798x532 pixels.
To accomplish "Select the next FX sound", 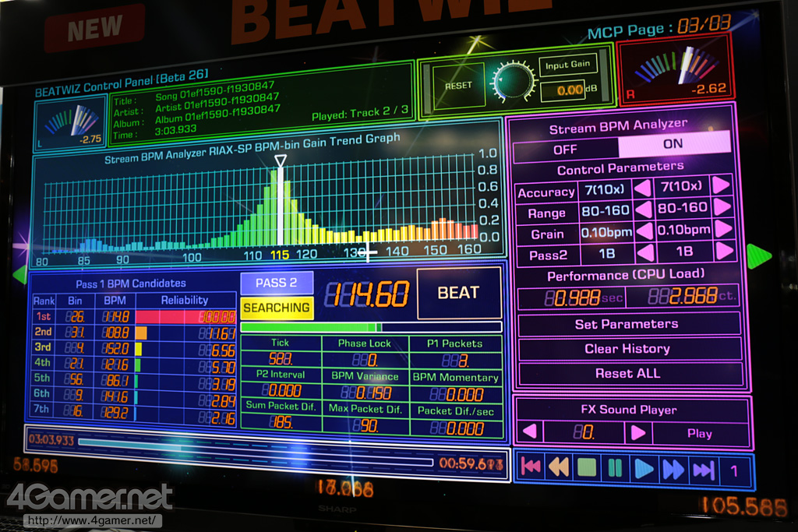I will coord(638,433).
